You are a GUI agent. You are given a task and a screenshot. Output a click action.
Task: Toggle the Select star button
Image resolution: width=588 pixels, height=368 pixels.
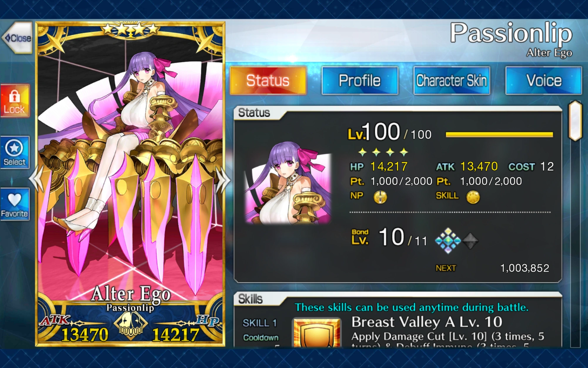15,152
